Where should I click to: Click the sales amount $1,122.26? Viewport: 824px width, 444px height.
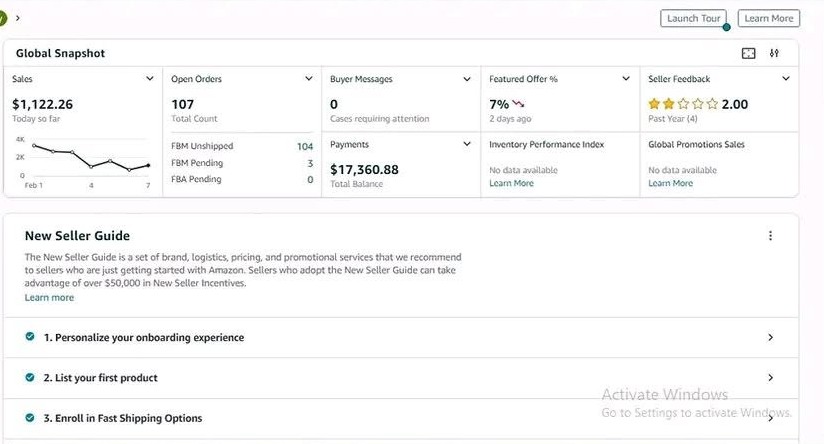click(x=43, y=105)
